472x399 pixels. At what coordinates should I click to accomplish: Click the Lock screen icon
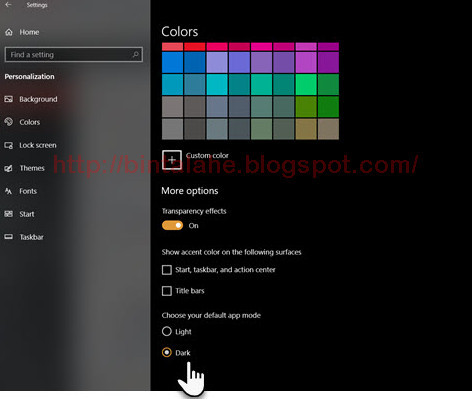(x=9, y=145)
